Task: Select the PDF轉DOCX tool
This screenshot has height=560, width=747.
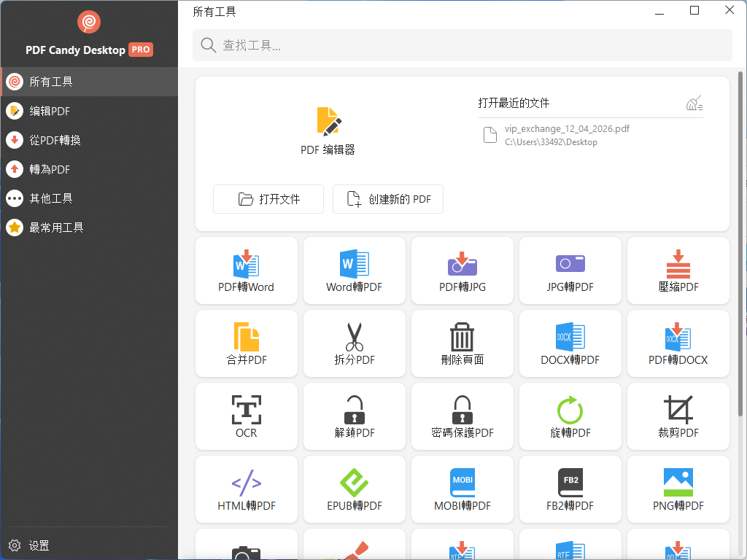Action: click(678, 343)
